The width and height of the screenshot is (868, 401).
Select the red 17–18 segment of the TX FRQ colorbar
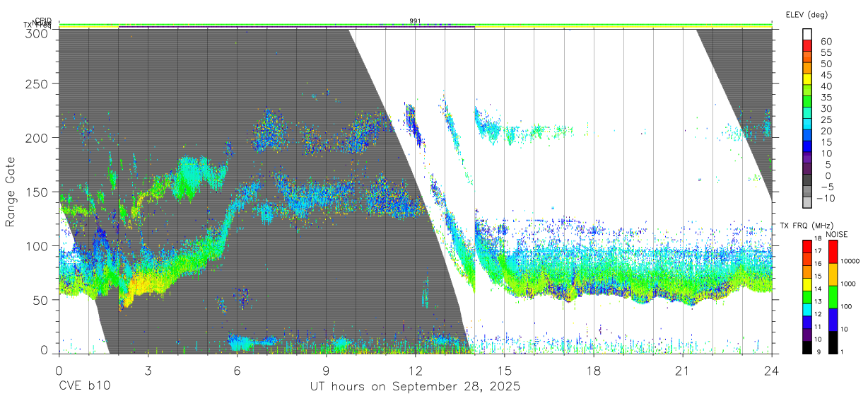tap(807, 246)
